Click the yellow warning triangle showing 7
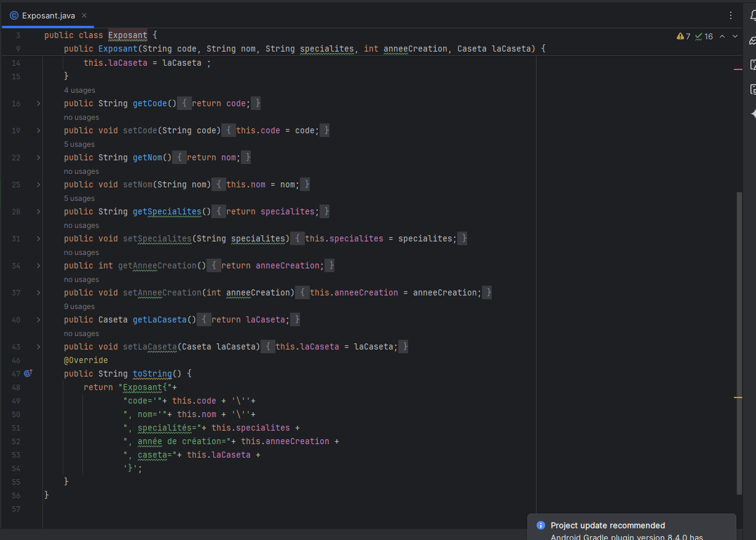 click(683, 37)
